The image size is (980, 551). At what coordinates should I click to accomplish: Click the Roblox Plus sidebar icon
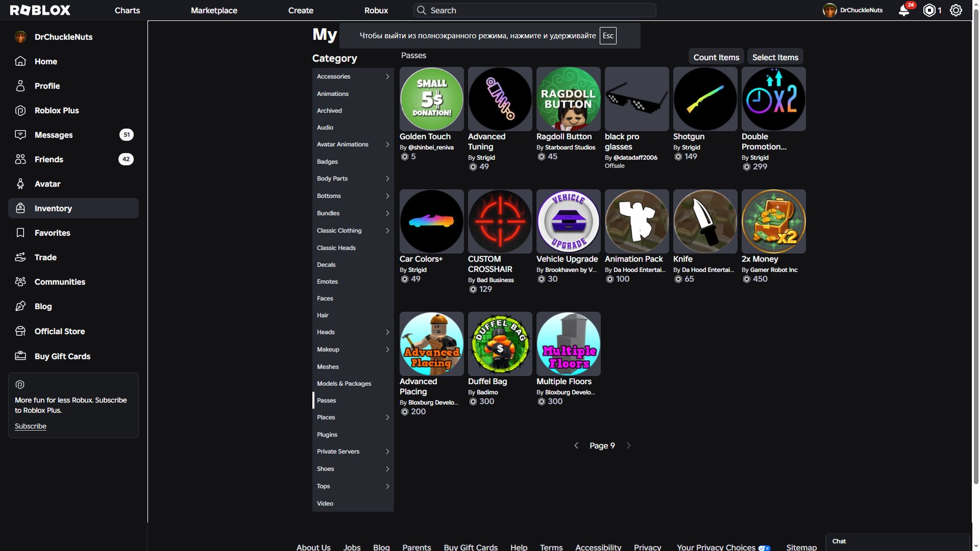point(20,110)
